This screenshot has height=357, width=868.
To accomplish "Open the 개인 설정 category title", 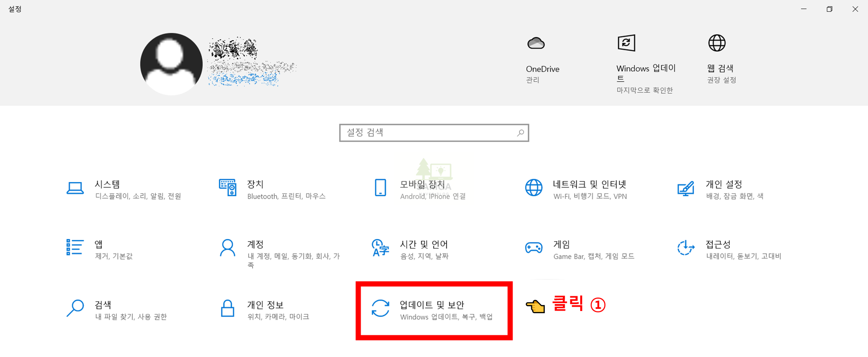I will [x=724, y=184].
